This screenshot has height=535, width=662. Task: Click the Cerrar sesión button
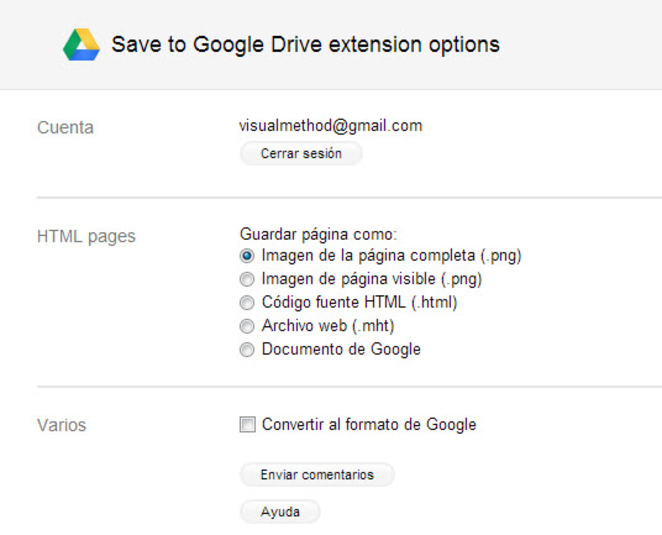301,153
